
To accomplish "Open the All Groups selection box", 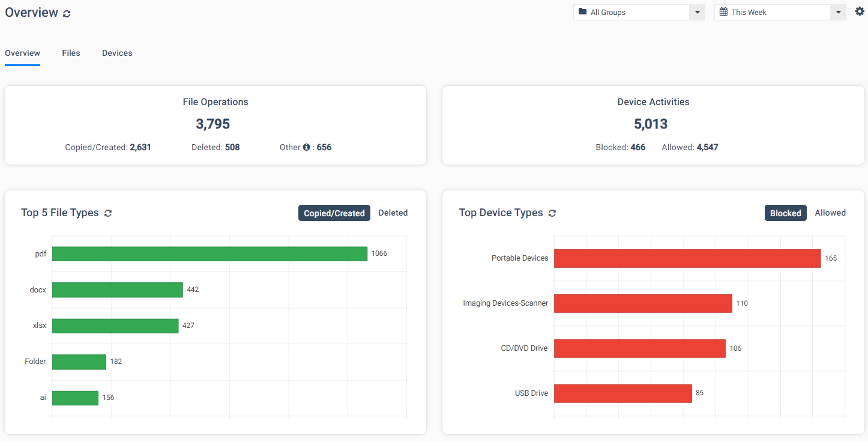I will pyautogui.click(x=639, y=13).
